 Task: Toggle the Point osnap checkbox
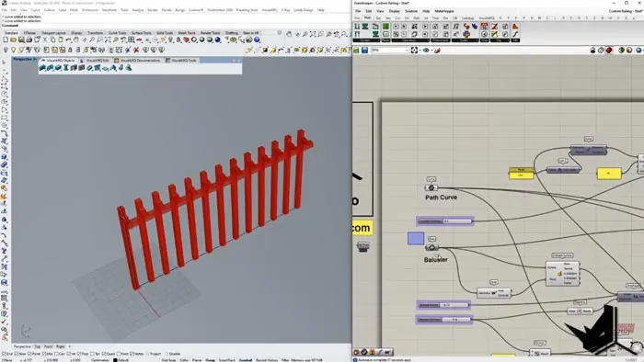[29, 354]
